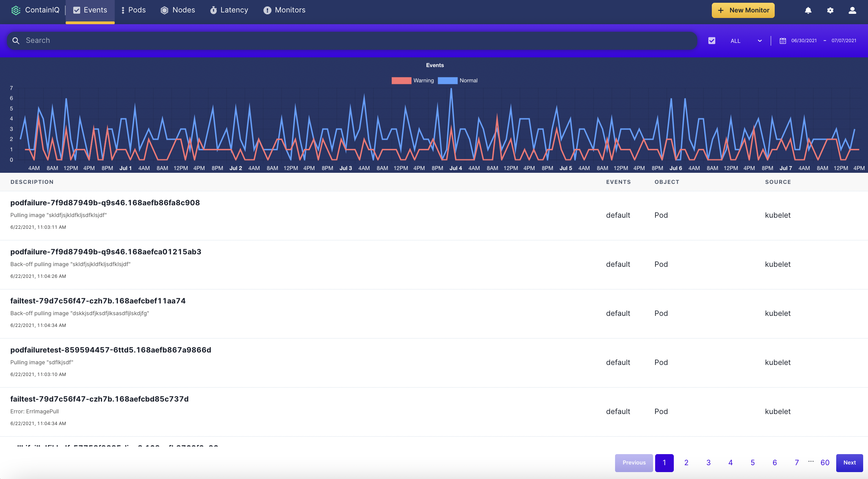Toggle the checkbox next to the ALL filter
Viewport: 868px width, 479px height.
[712, 40]
